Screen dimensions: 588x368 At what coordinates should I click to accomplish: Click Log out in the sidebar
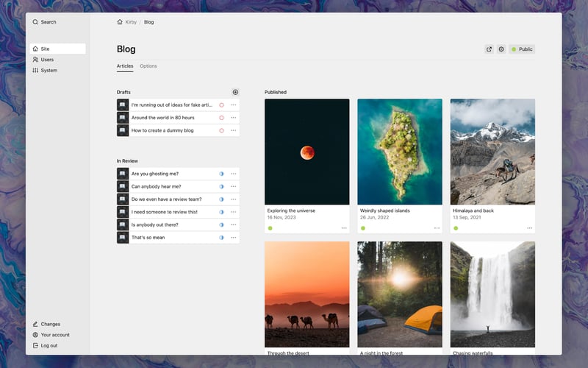coord(58,345)
